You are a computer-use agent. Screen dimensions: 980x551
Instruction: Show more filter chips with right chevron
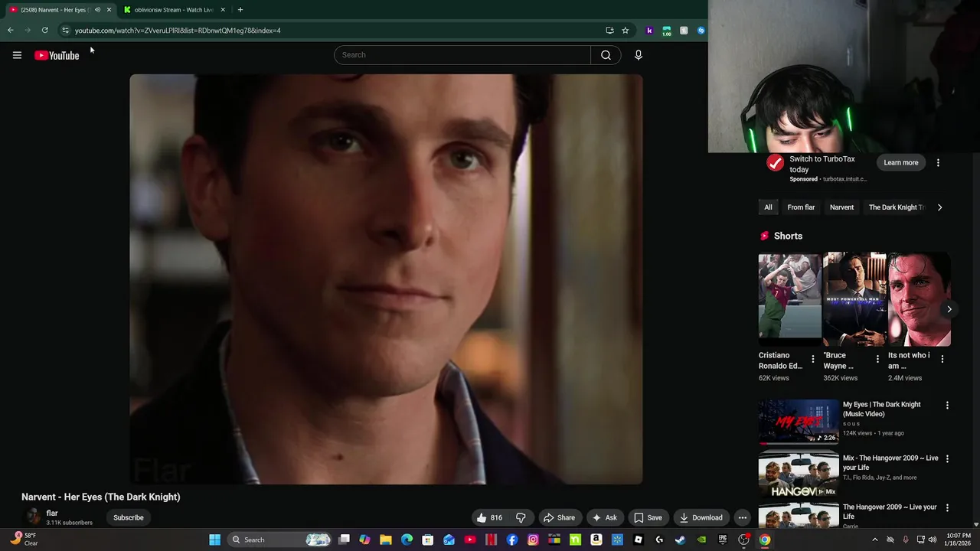[939, 207]
